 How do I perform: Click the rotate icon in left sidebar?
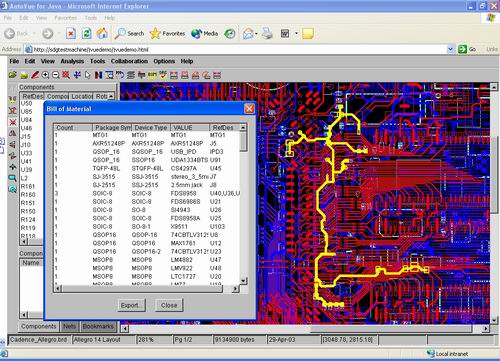coord(13,156)
